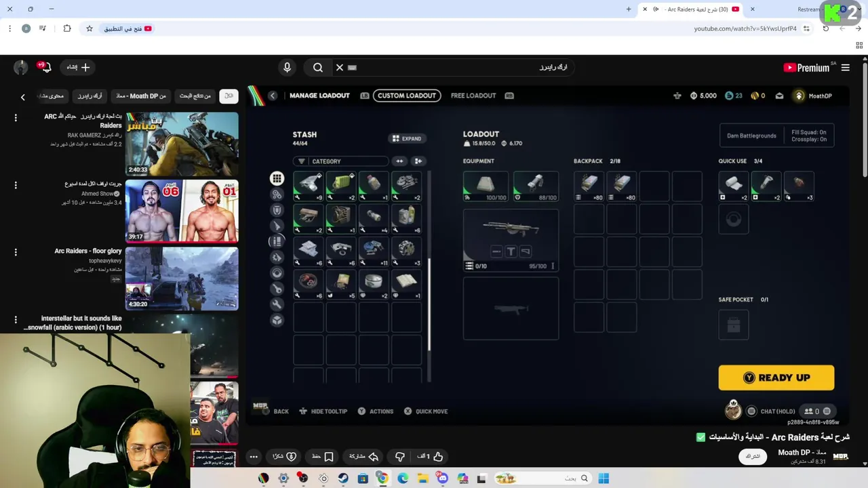Open File Explorer from the taskbar
Screen dimensions: 868x488
pos(422,479)
